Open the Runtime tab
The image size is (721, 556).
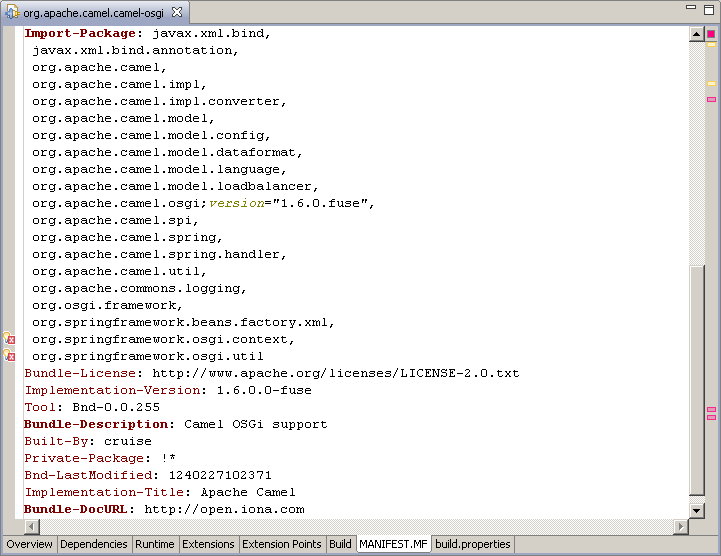click(x=154, y=545)
